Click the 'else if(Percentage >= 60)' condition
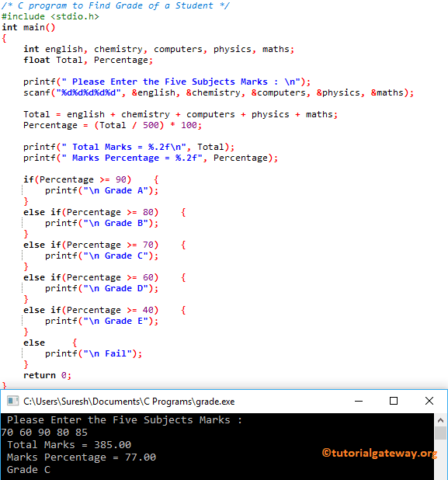 pos(91,277)
